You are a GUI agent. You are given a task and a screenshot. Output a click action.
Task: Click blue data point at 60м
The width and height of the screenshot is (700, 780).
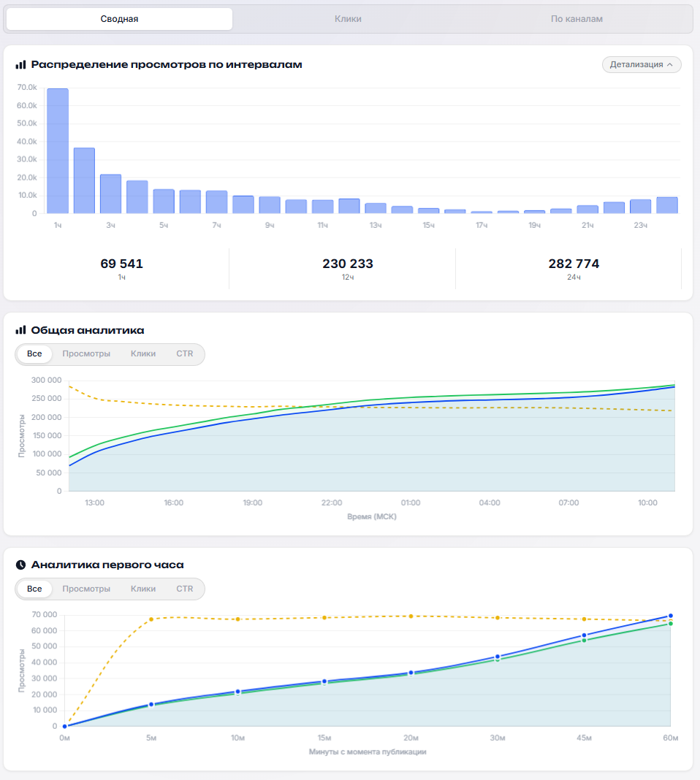tap(671, 616)
